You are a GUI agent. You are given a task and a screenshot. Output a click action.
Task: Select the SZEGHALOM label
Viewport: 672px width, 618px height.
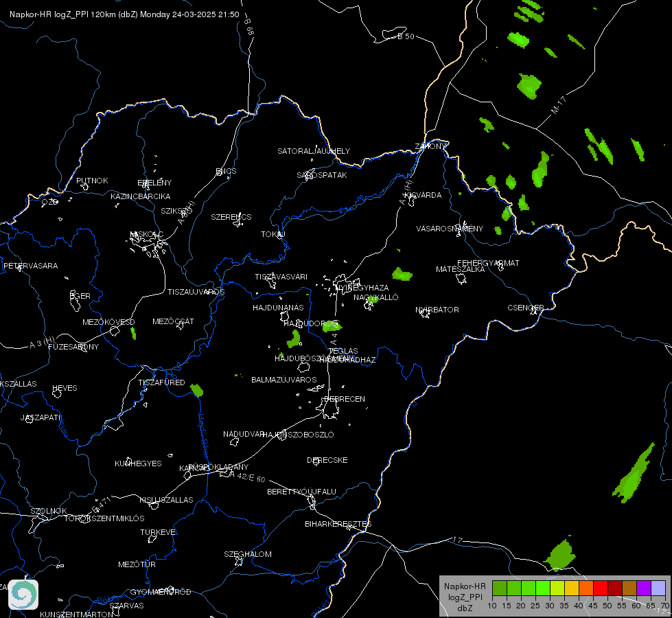coord(248,554)
